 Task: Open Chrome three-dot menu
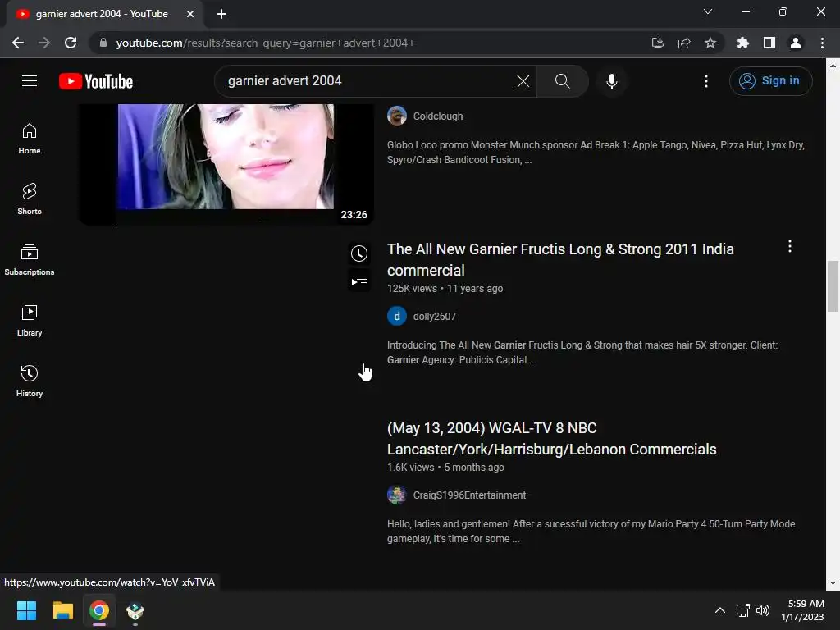click(x=822, y=43)
